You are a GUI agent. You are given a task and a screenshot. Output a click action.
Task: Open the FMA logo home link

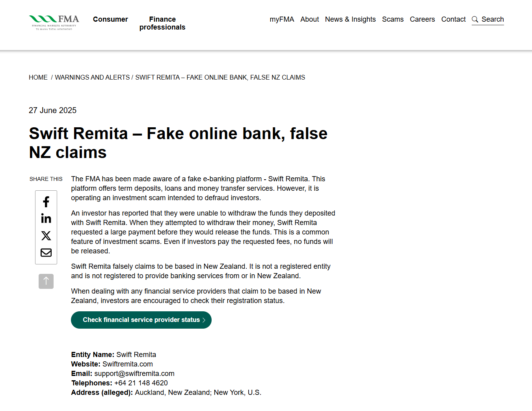click(54, 23)
